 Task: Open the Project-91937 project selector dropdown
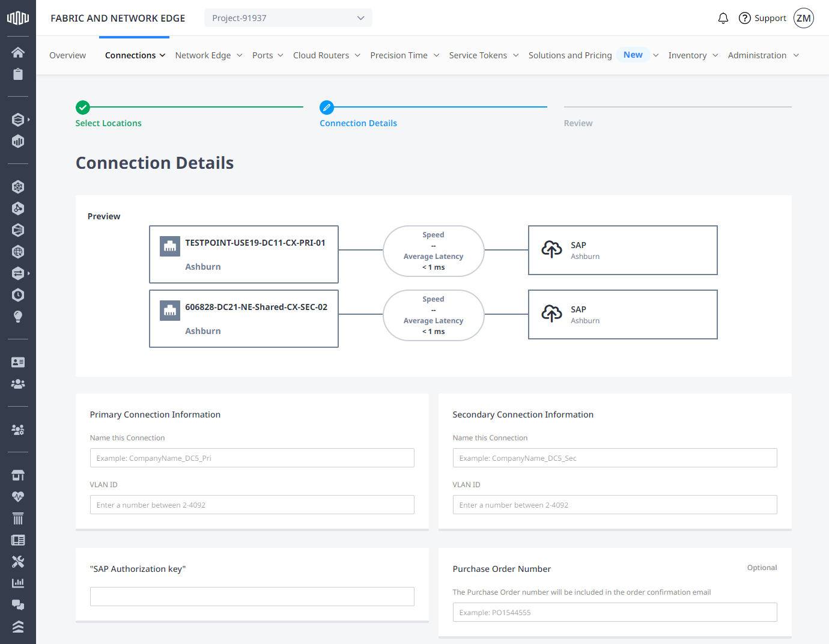pos(288,18)
